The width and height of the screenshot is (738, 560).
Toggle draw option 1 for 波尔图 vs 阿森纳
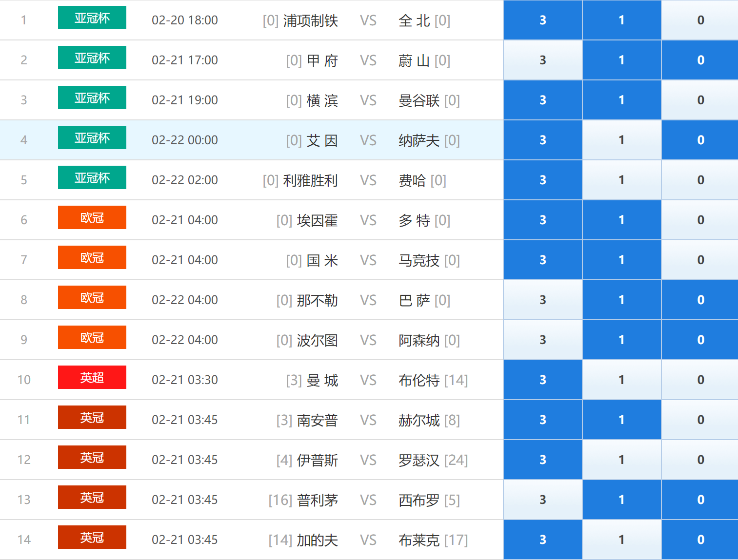pos(622,340)
